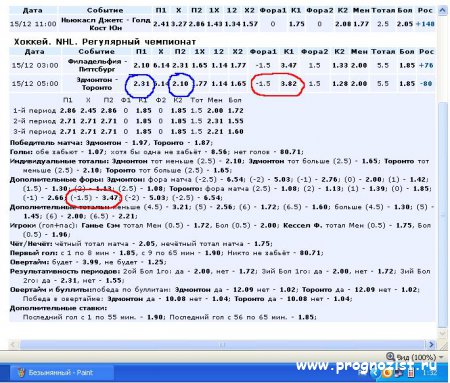Select К1 odds 3.82 for Эдмонтон handicap
450x383 pixels.
(289, 84)
